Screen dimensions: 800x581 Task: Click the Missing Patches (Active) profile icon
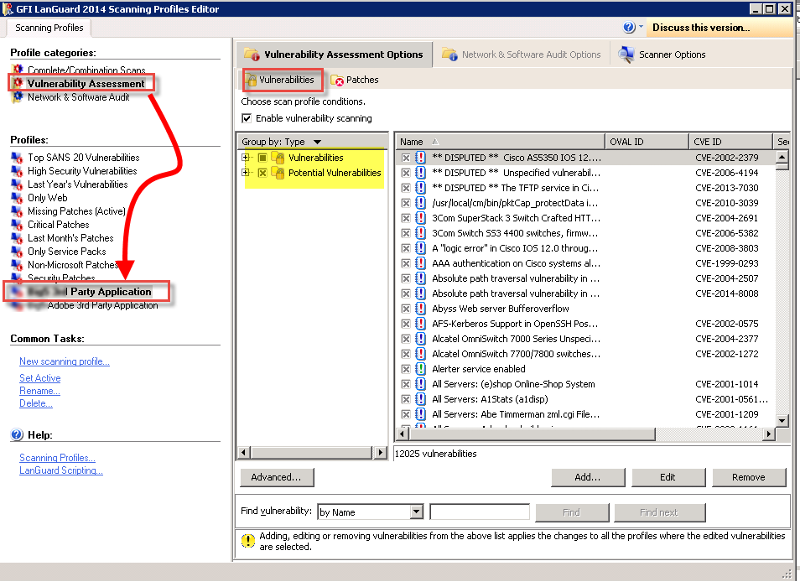tap(17, 211)
